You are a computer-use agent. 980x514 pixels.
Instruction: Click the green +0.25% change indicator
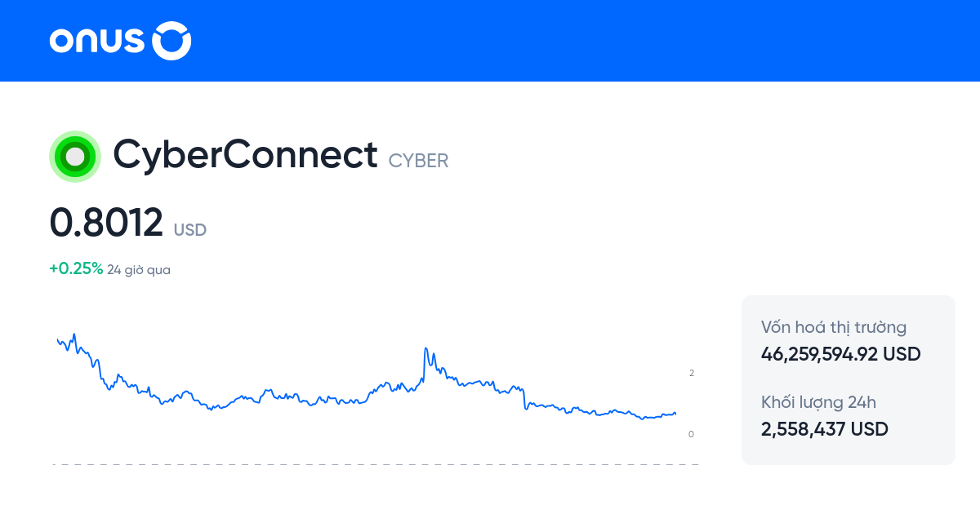74,268
